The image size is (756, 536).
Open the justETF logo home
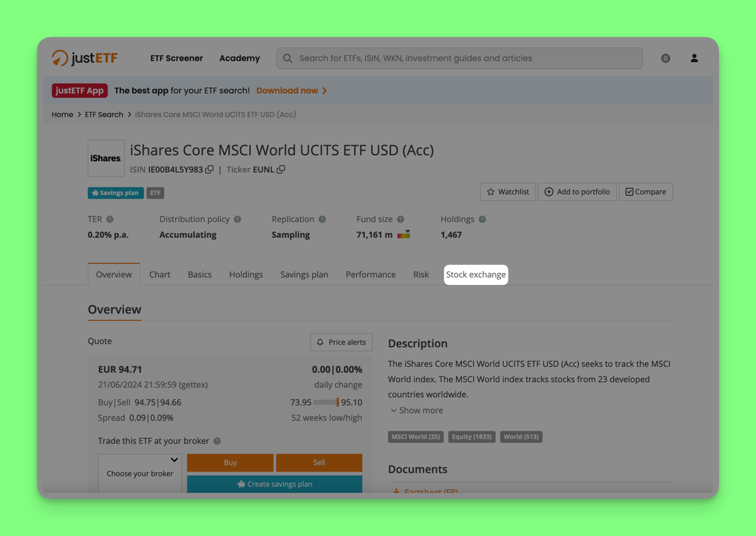84,58
